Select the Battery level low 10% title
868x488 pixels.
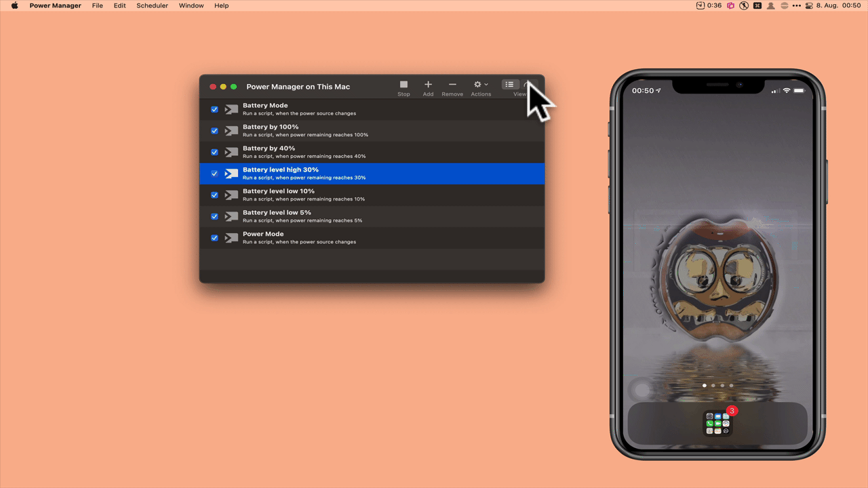(279, 191)
